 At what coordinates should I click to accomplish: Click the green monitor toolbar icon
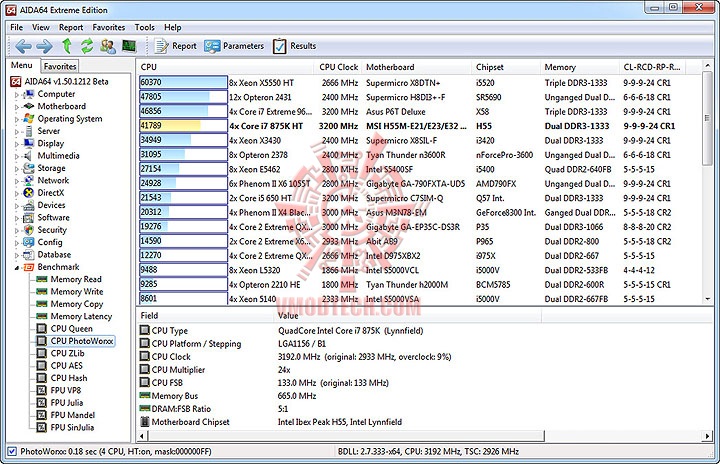coord(129,46)
